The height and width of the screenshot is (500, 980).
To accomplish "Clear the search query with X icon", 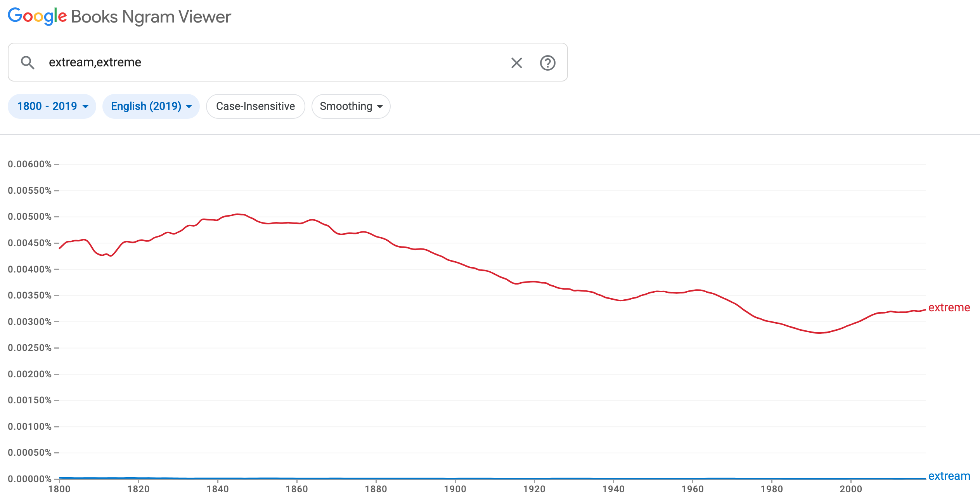I will [x=516, y=63].
